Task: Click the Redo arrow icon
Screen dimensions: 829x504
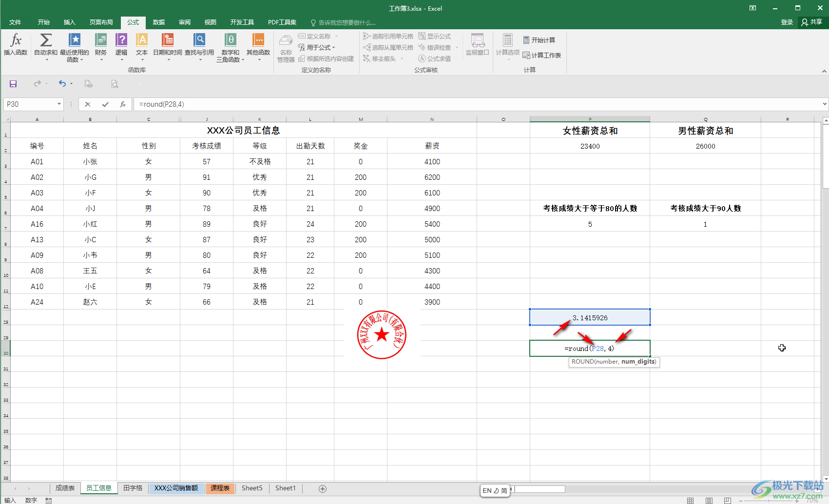Action: tap(37, 84)
